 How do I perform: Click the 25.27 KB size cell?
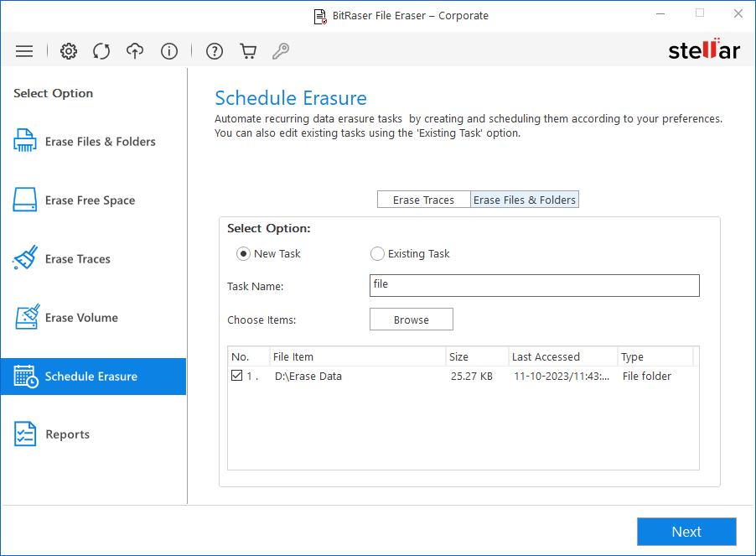pos(472,377)
